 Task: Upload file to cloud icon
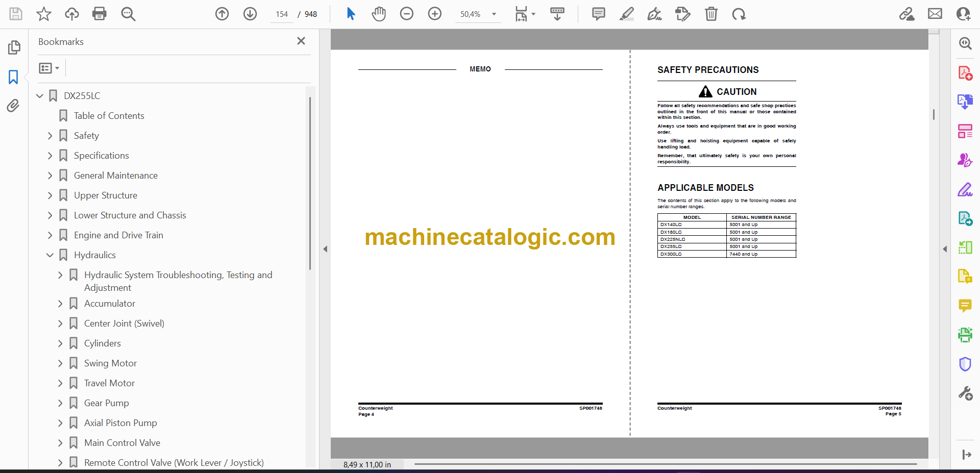(x=72, y=14)
